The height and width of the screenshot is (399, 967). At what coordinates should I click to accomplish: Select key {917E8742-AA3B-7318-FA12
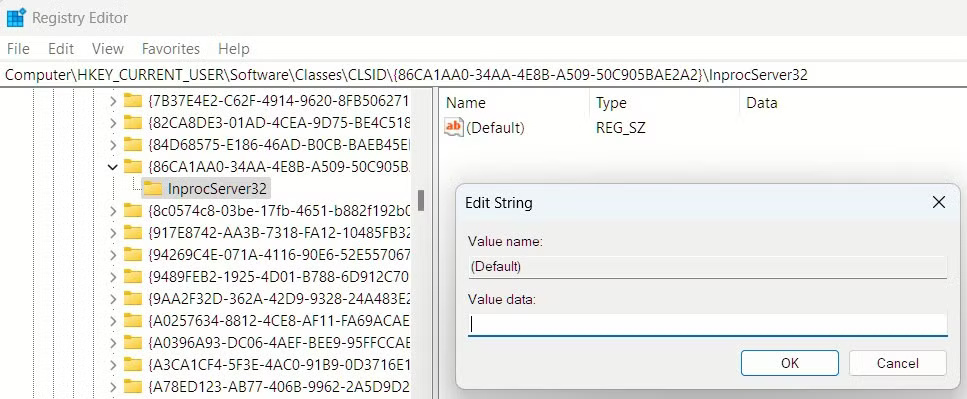(x=279, y=233)
